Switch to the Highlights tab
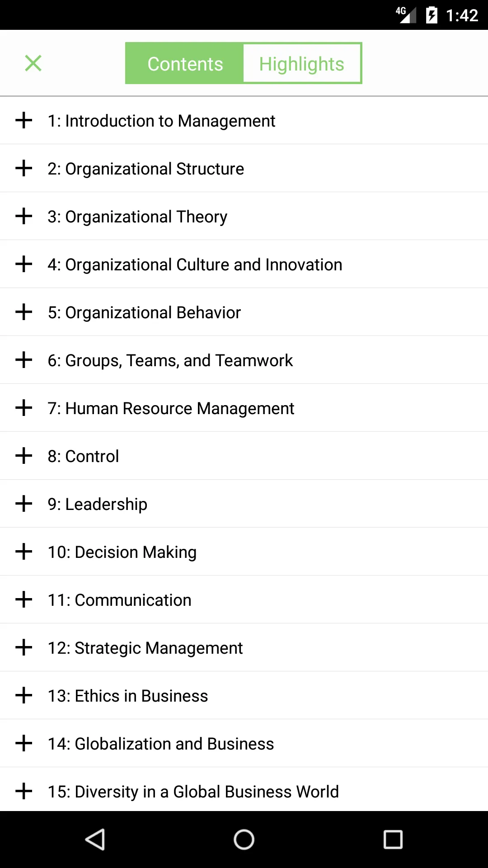The image size is (488, 868). tap(302, 63)
